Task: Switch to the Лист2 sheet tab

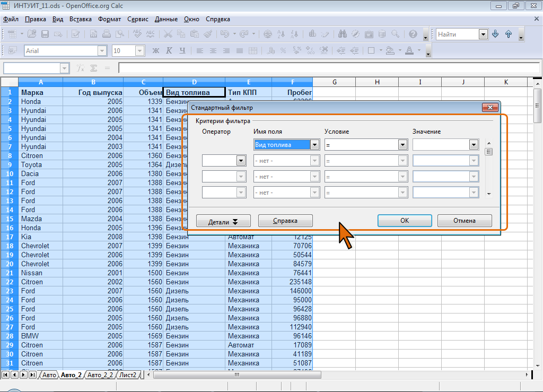Action: (128, 374)
